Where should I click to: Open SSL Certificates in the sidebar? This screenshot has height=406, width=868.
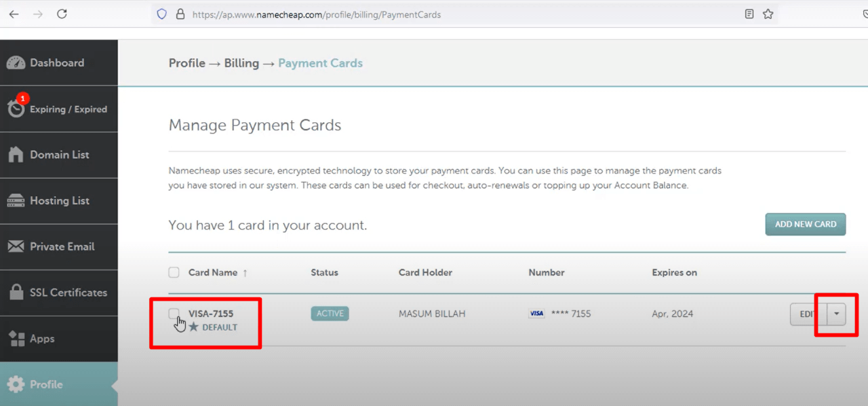[59, 293]
